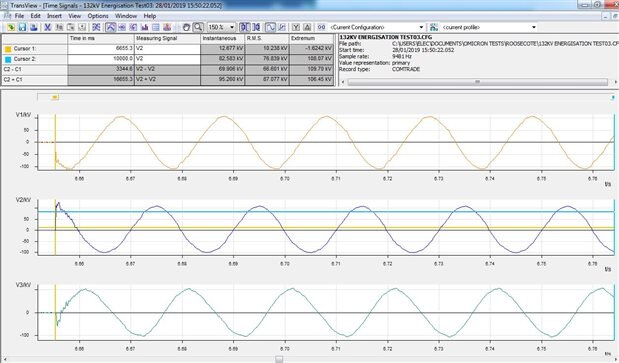The height and width of the screenshot is (363, 619).
Task: Click the icon left of Current Configuration
Action: click(322, 27)
